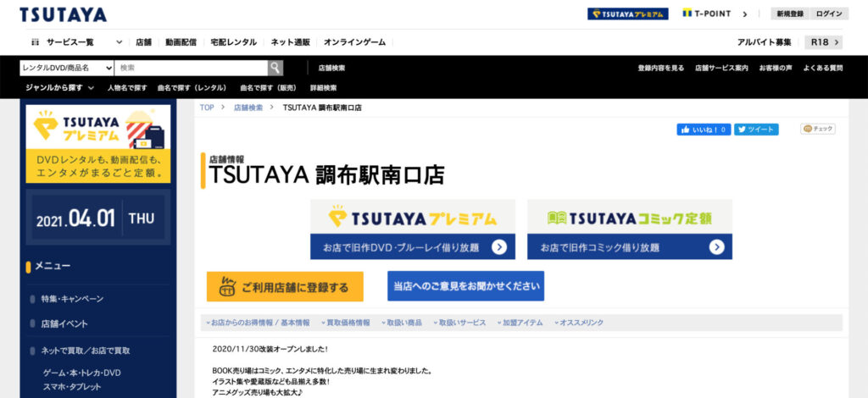
Task: Click the search magnifier button
Action: coord(275,68)
